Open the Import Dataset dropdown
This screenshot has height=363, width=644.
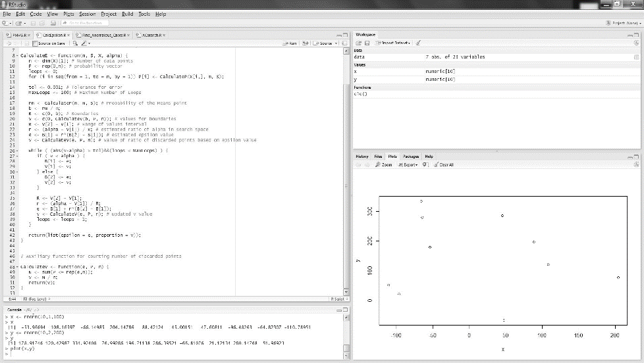point(393,42)
